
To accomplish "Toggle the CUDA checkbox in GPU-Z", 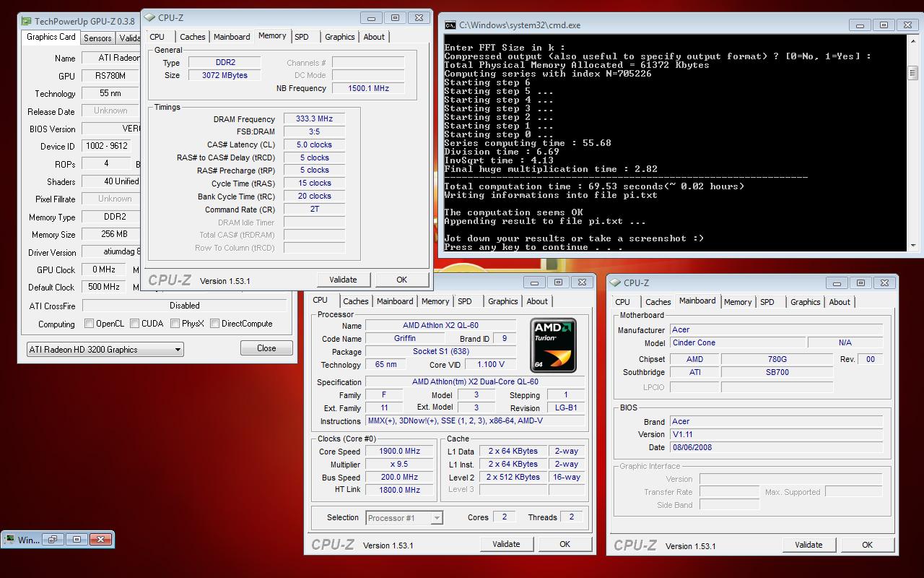I will 135,324.
